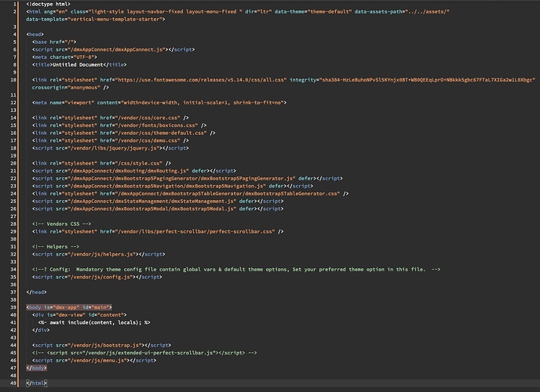Click line number 24 in the gutter
Viewport: 540px width, 392px height.
pyautogui.click(x=13, y=193)
